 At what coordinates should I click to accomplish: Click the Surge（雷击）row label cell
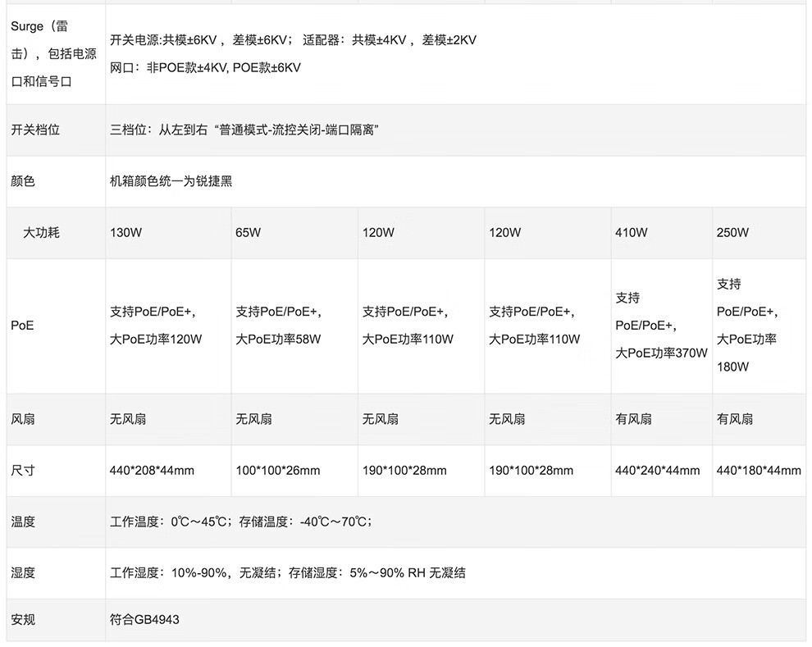(x=52, y=54)
